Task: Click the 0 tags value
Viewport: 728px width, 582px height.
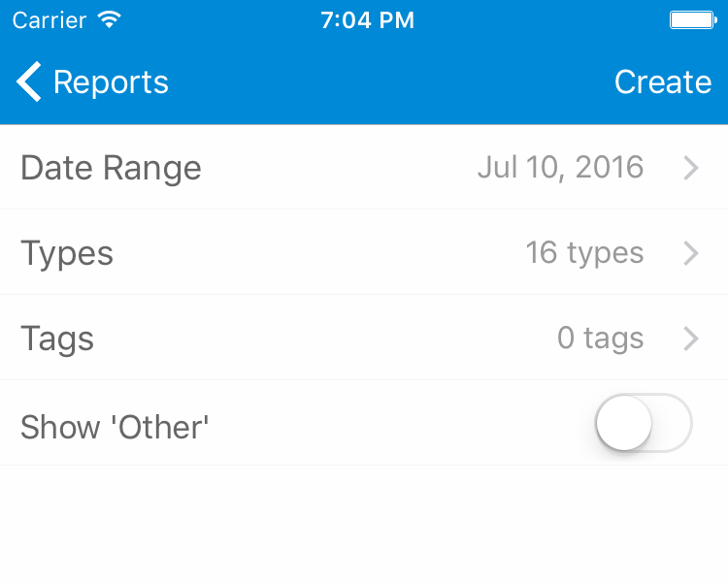Action: [x=600, y=339]
